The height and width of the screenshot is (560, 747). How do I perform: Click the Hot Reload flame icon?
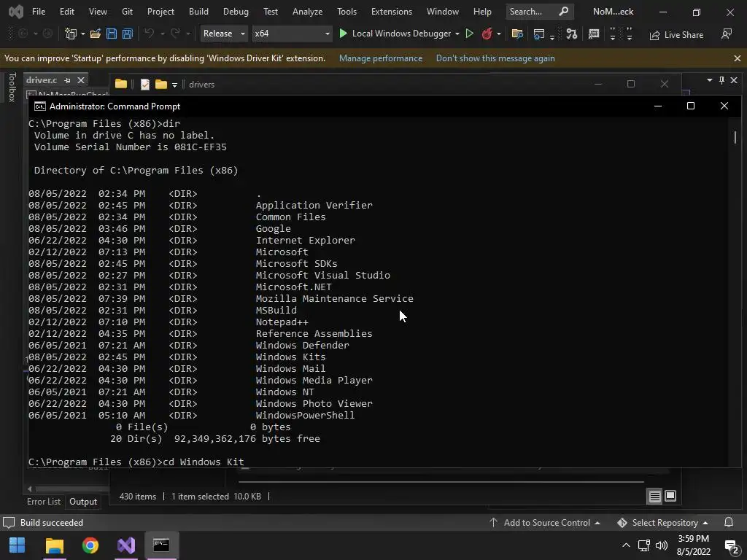487,34
